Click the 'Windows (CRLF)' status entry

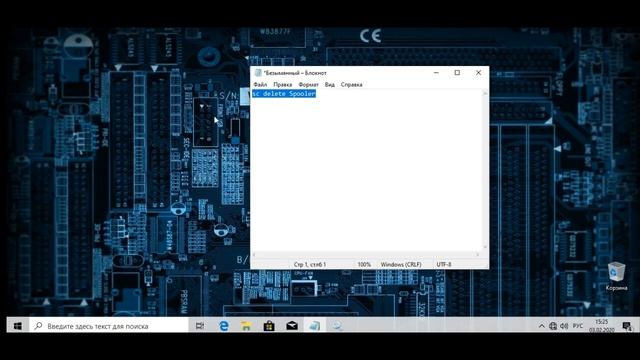click(x=401, y=264)
